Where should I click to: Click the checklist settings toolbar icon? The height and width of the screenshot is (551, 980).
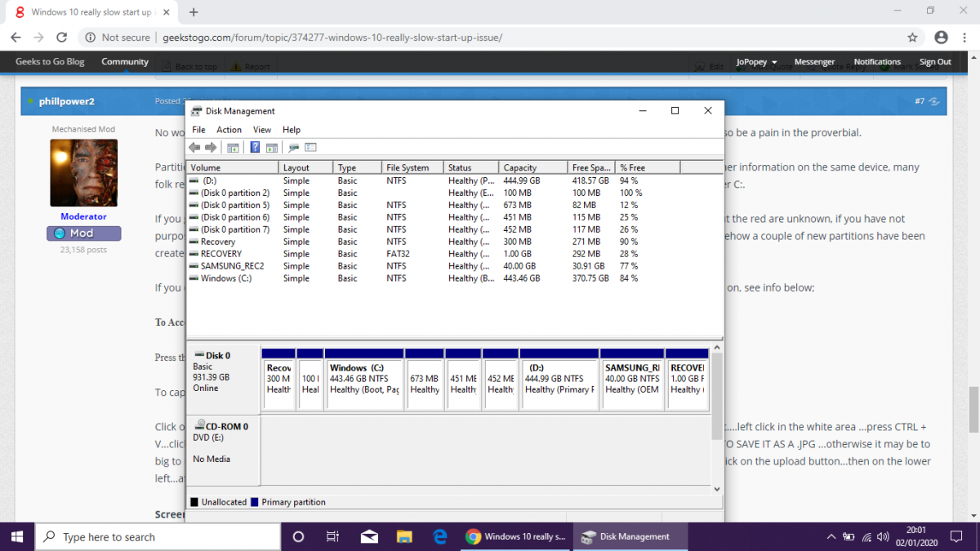click(x=310, y=148)
